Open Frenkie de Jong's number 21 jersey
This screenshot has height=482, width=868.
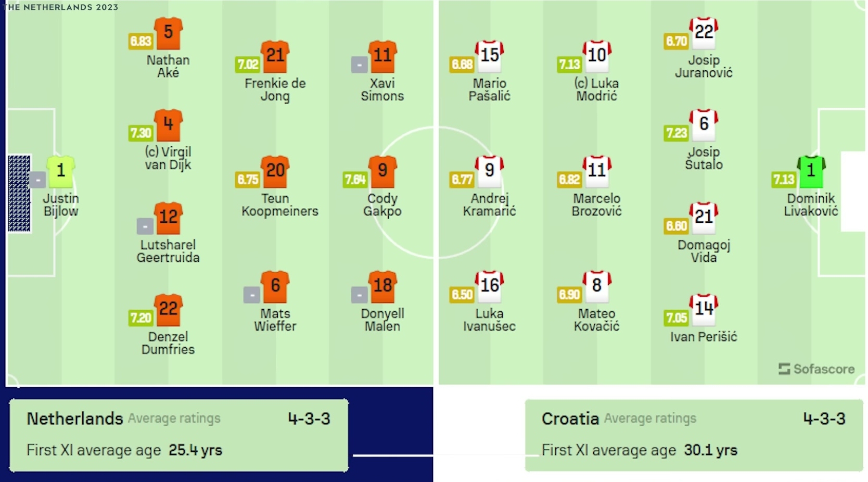275,56
